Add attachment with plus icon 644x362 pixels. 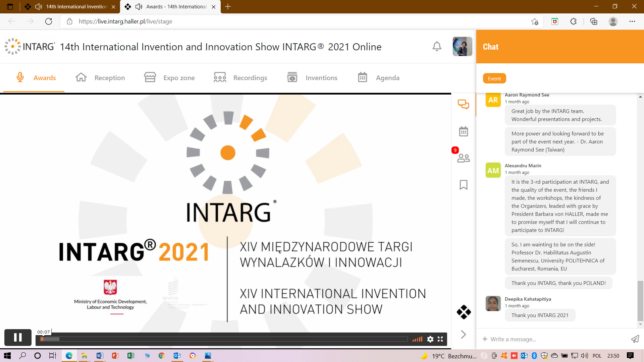coord(485,339)
